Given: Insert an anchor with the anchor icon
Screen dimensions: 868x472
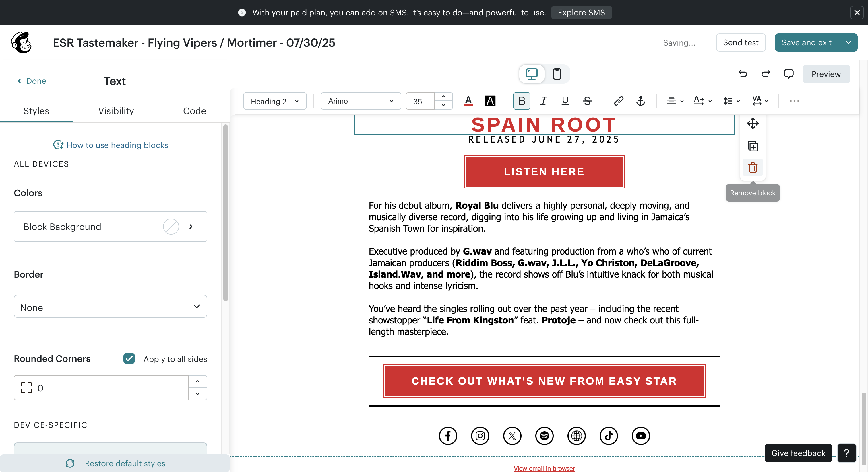Looking at the screenshot, I should [641, 101].
